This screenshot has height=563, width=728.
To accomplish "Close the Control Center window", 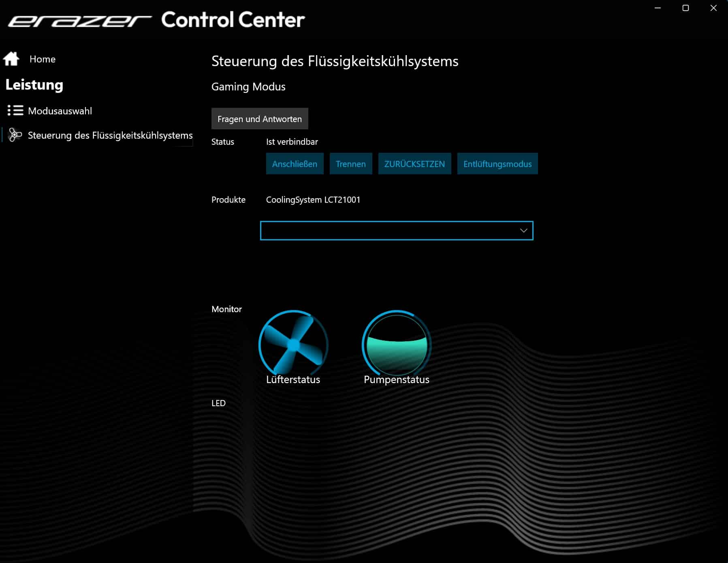I will [x=713, y=8].
